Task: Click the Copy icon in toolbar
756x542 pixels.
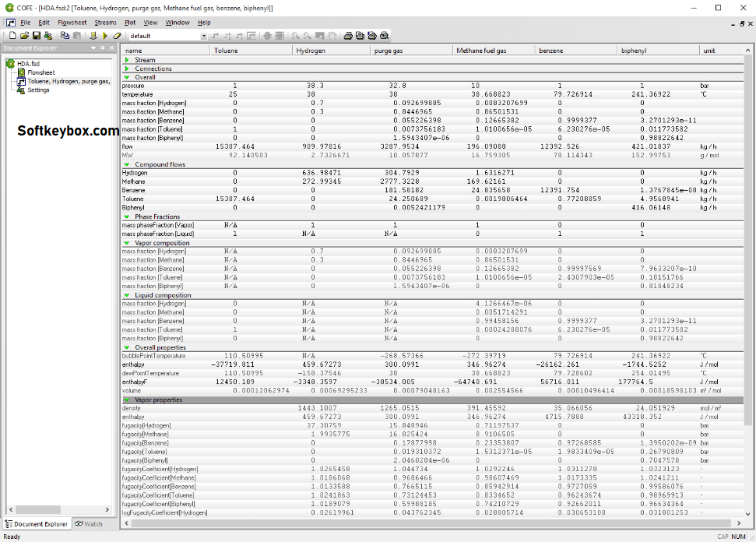Action: click(65, 36)
